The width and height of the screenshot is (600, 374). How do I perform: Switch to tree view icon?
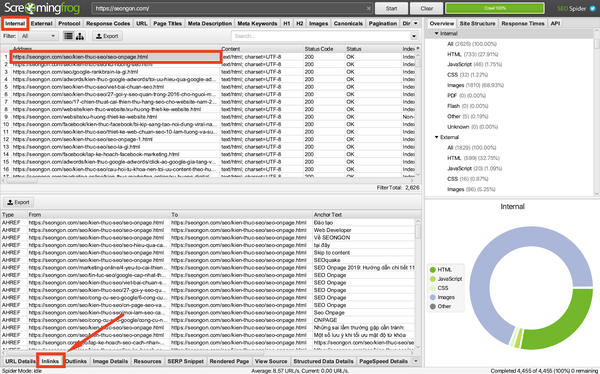click(x=80, y=36)
